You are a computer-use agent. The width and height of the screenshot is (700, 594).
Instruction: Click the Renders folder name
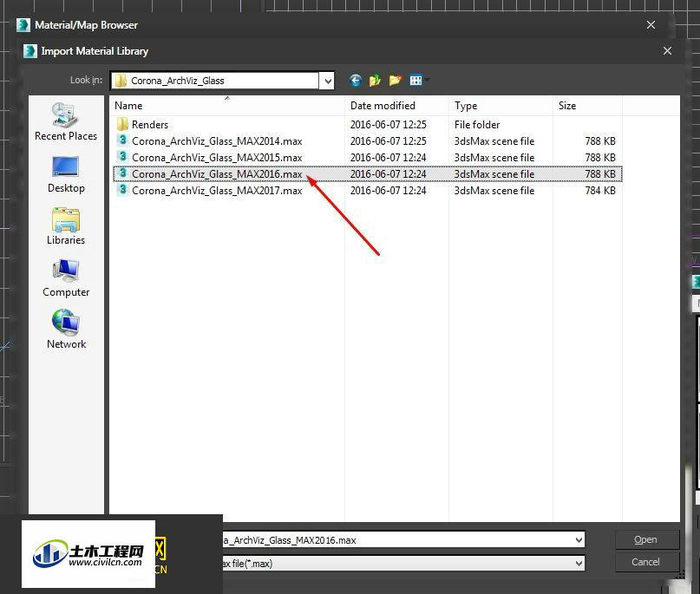click(x=150, y=125)
